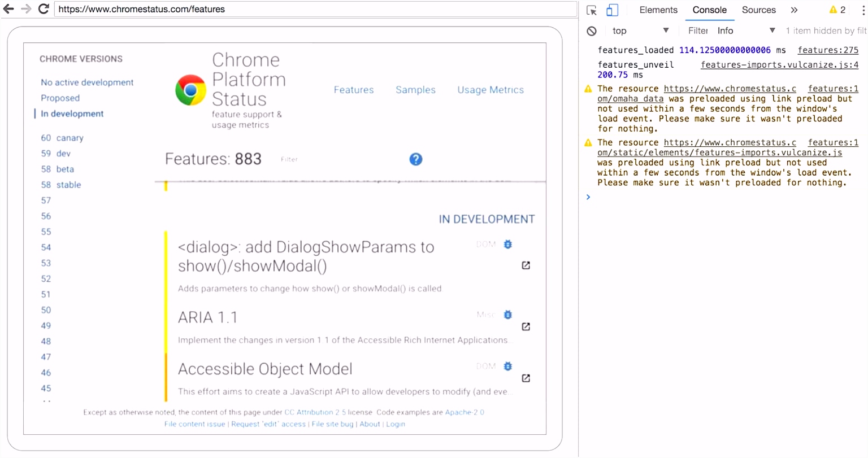Show more DevTools tabs chevron
The width and height of the screenshot is (868, 458).
click(794, 10)
